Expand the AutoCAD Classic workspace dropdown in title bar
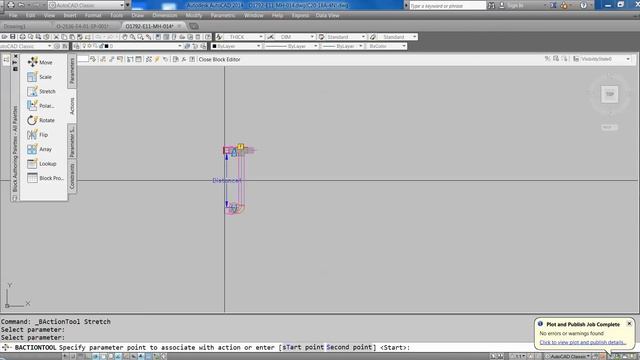 point(122,5)
